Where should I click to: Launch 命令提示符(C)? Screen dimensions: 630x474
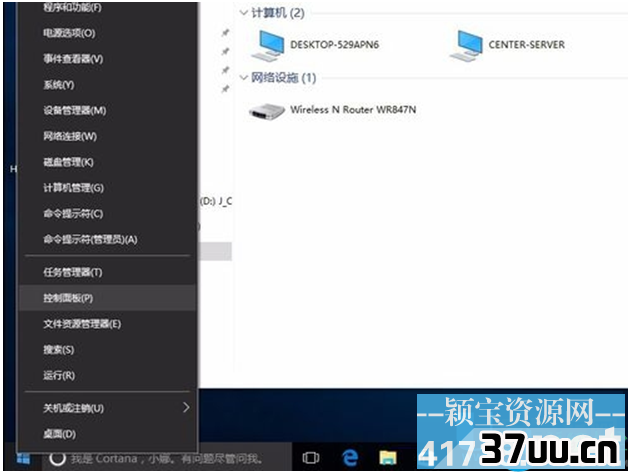73,214
